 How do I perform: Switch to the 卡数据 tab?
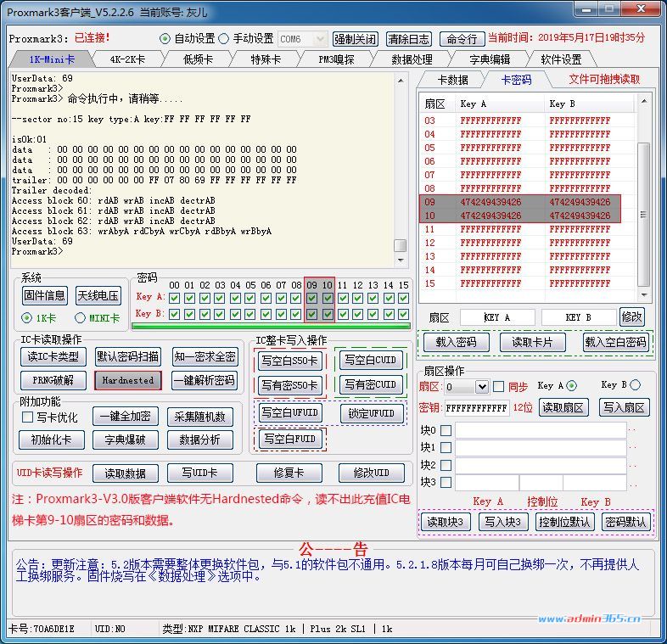tap(452, 80)
